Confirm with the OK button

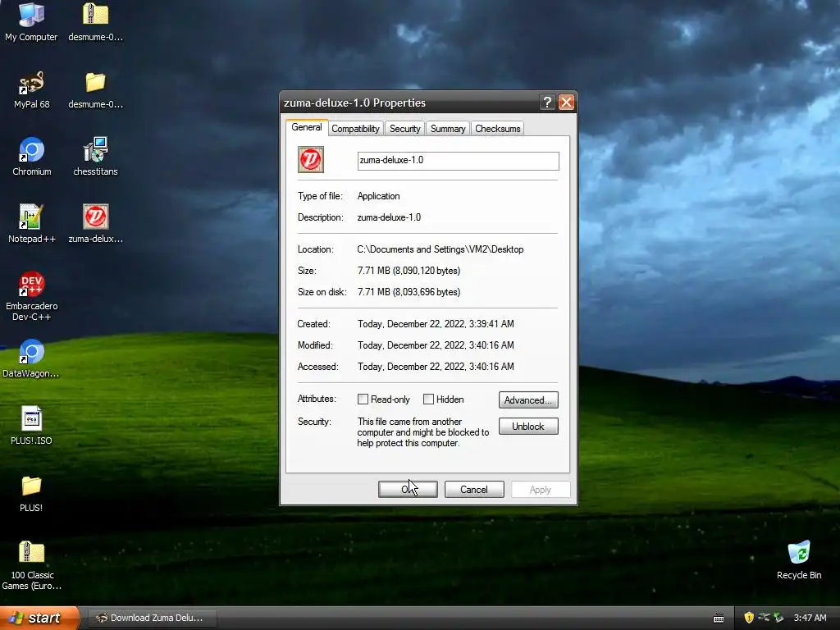[x=408, y=489]
